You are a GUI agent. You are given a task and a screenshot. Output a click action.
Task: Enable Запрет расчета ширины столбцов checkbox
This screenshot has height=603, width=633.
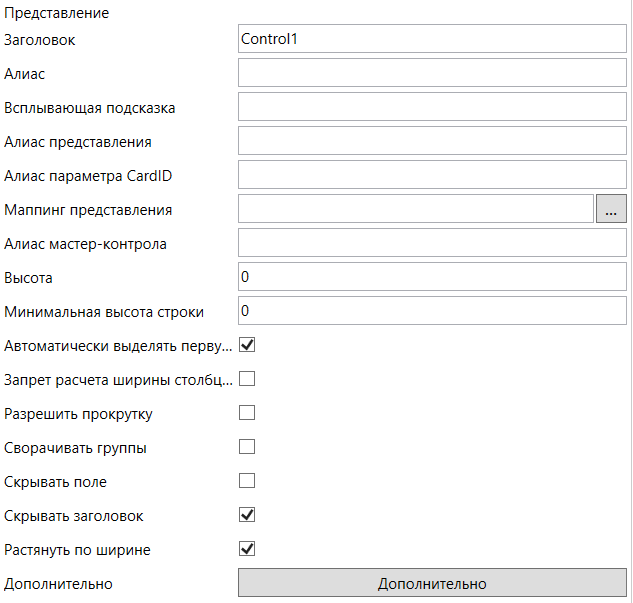247,379
